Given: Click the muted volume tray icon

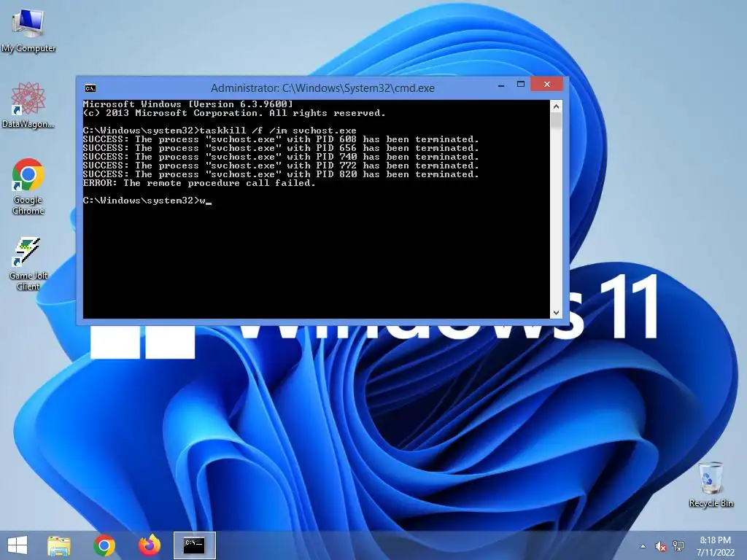Looking at the screenshot, I should [660, 546].
